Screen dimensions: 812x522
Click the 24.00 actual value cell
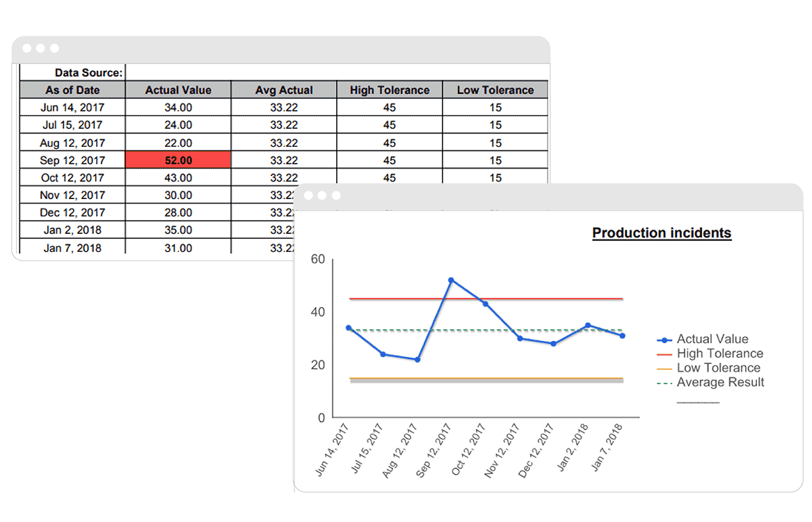click(x=178, y=125)
